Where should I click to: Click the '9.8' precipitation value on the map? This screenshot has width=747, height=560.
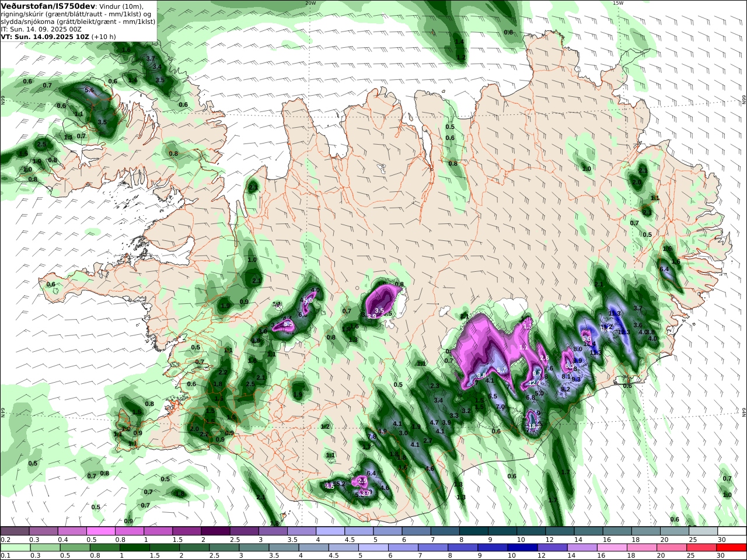click(481, 376)
